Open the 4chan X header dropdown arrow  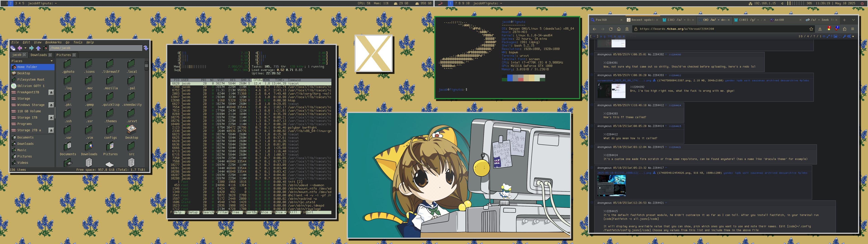tap(853, 36)
